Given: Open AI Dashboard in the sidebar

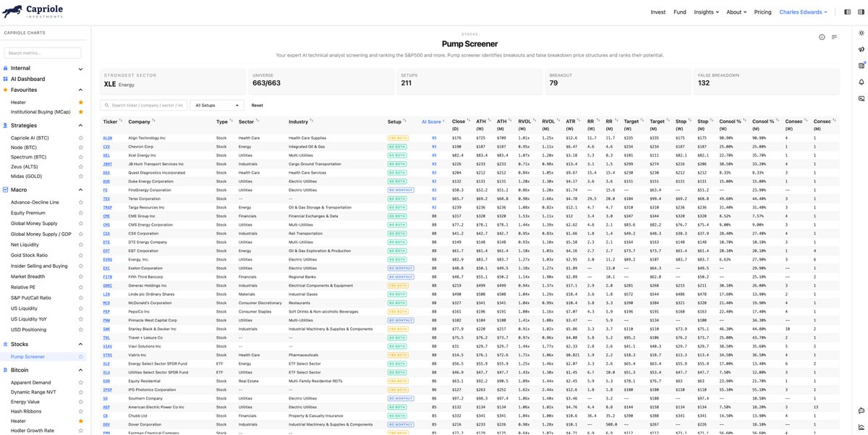Looking at the screenshot, I should [x=27, y=79].
